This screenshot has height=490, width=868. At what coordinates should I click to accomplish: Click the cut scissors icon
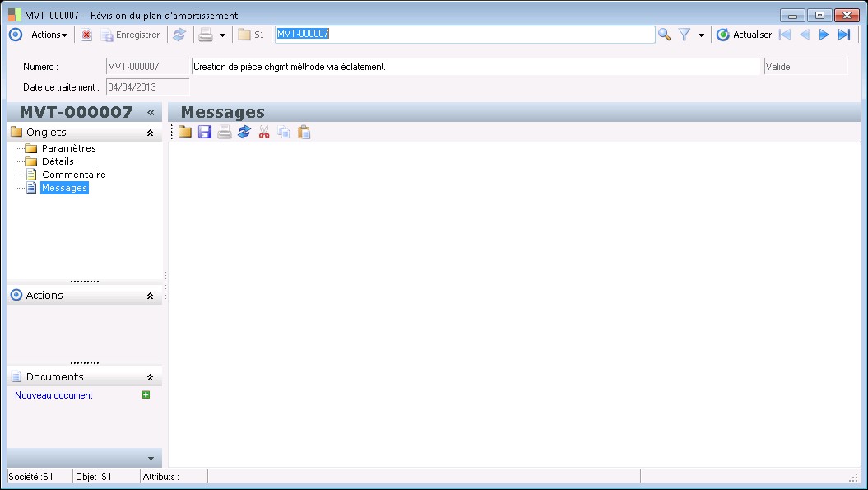264,132
